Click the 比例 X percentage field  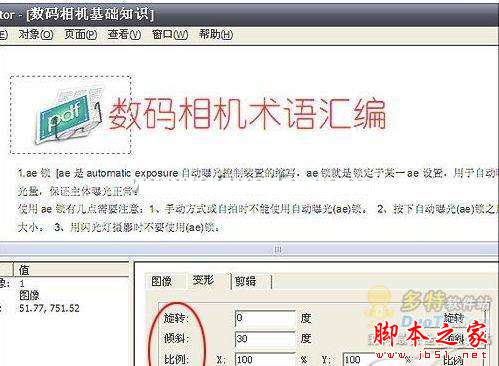pyautogui.click(x=265, y=359)
